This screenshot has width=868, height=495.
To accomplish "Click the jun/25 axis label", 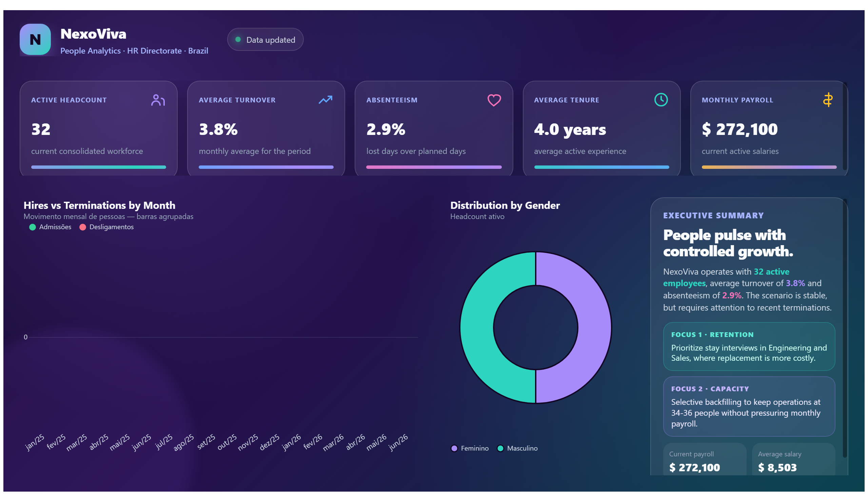I will click(x=141, y=442).
